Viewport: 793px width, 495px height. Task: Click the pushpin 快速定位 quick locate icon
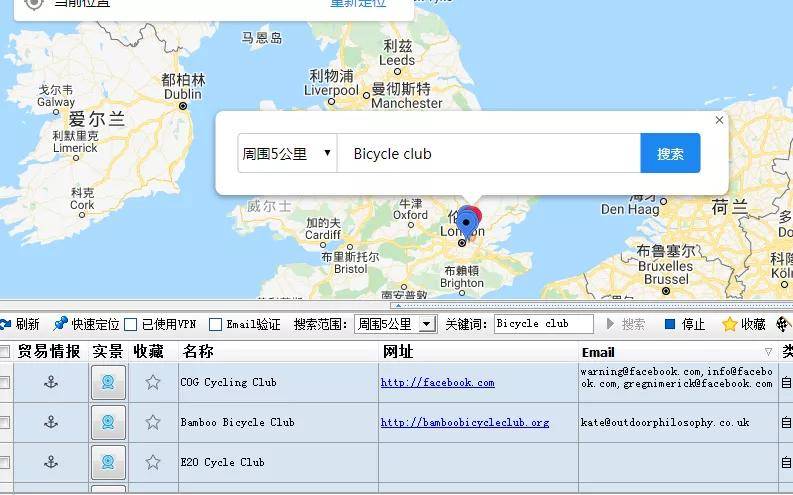click(x=61, y=324)
